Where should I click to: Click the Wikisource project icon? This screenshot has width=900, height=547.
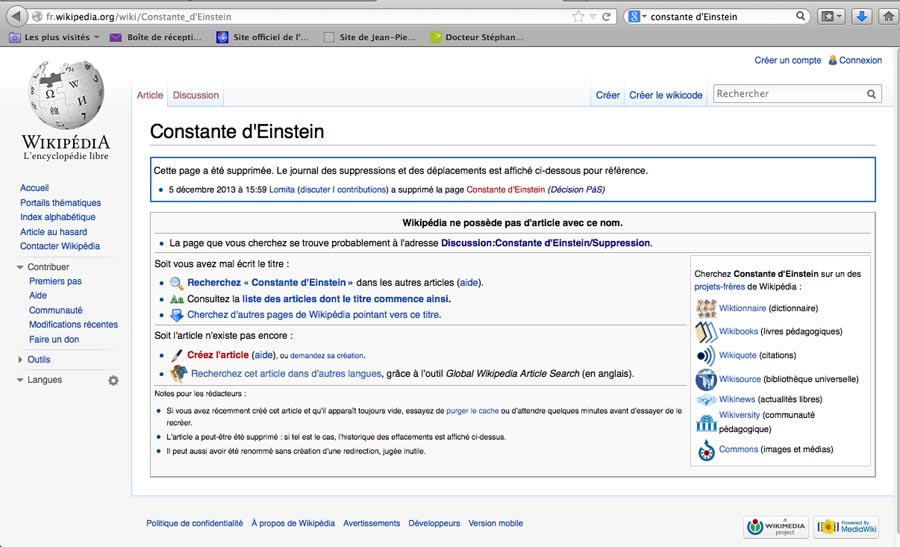(x=706, y=379)
